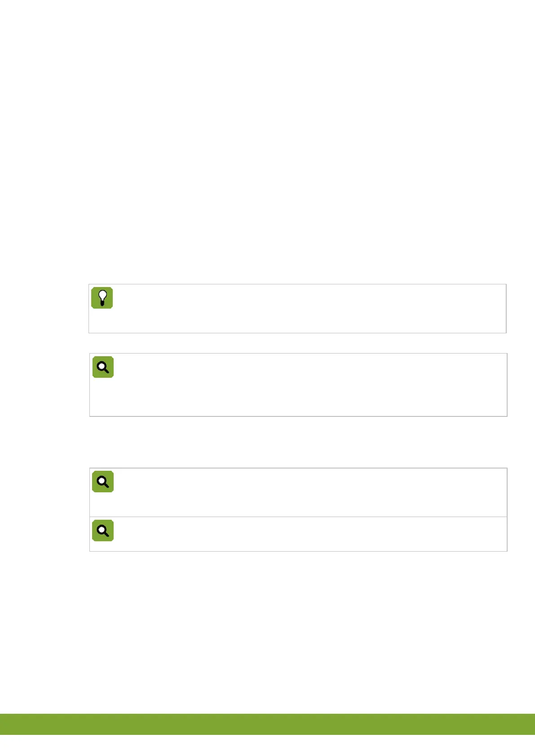
Task: Click the magnifier icon directly below the lightbulb box
Action: click(103, 367)
